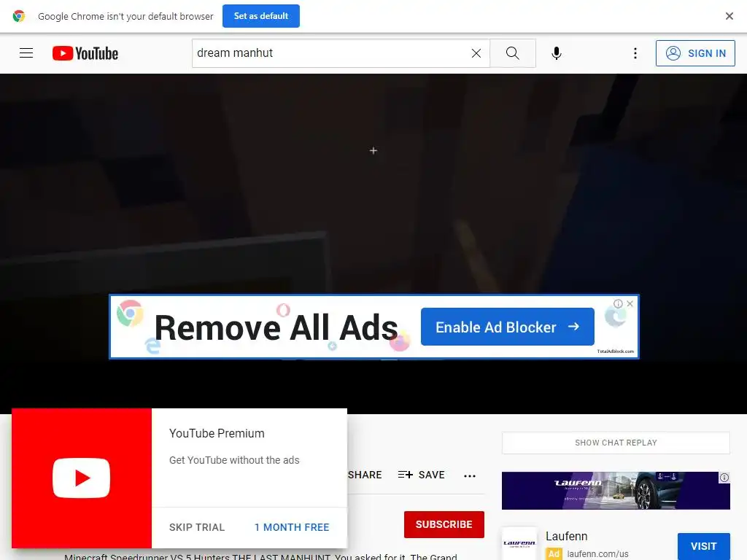Click the magnifying glass search button

coord(513,52)
